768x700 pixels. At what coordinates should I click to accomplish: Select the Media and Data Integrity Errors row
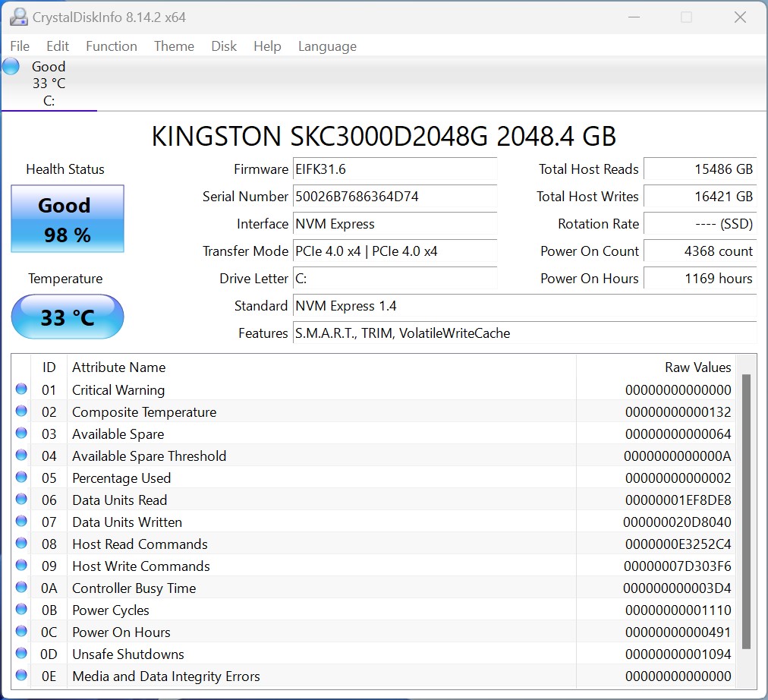pos(304,676)
